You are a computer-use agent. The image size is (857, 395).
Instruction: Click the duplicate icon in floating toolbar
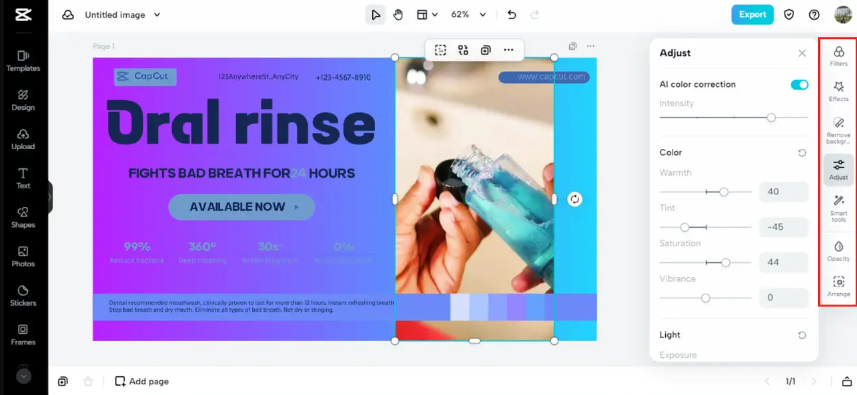[x=486, y=50]
